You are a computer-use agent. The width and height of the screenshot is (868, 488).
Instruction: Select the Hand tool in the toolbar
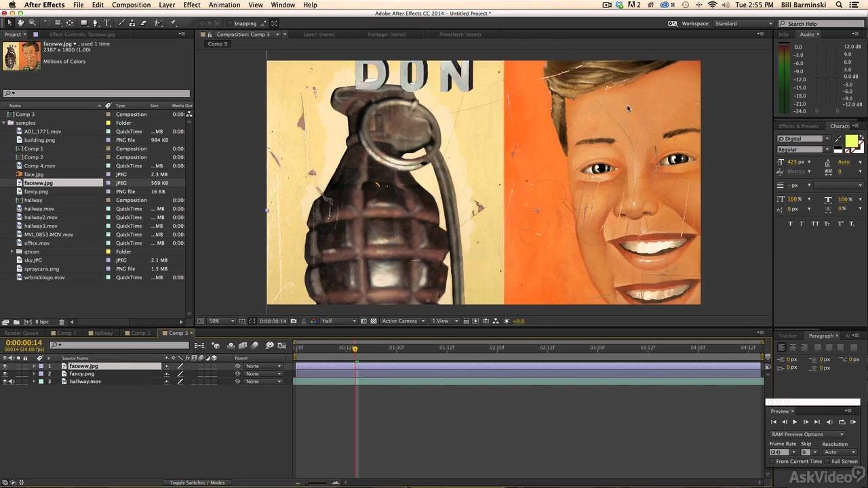(x=20, y=23)
